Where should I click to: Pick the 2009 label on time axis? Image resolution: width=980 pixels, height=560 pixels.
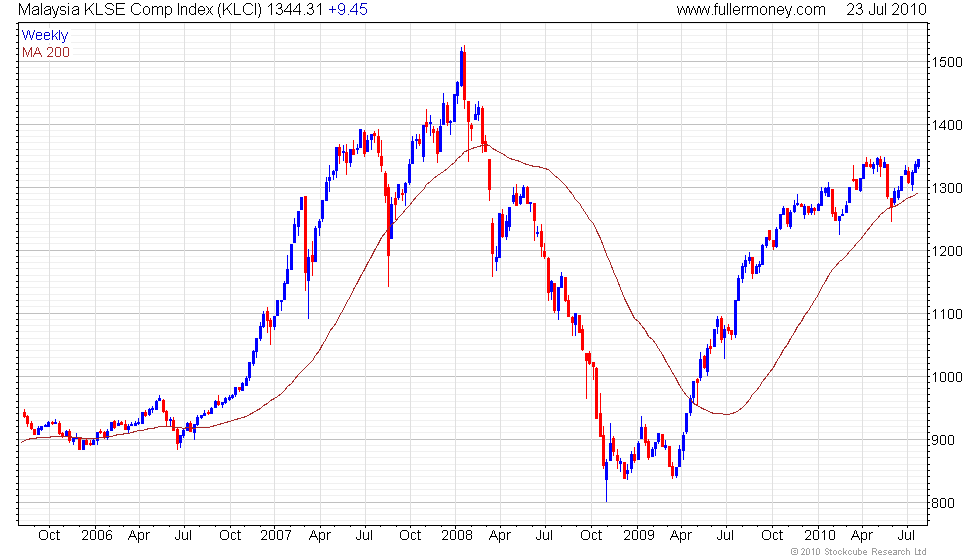(639, 535)
